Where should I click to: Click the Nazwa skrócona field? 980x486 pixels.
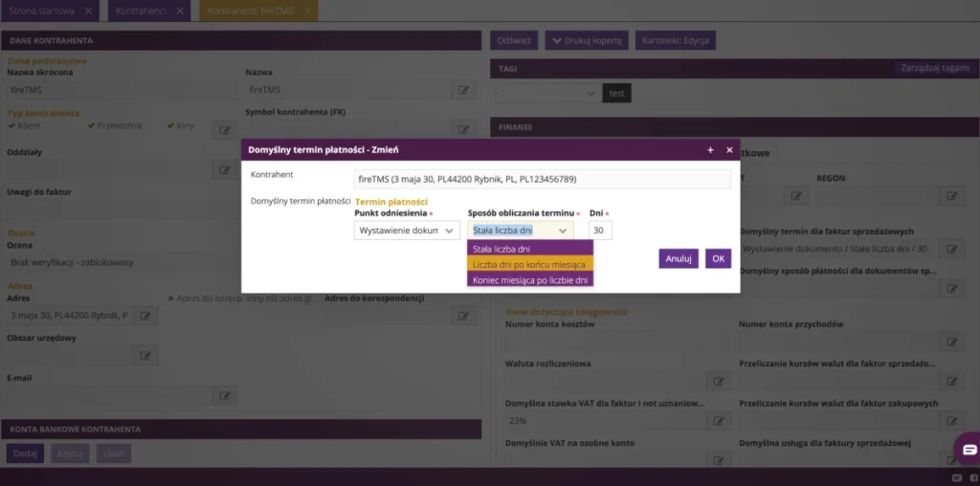122,90
